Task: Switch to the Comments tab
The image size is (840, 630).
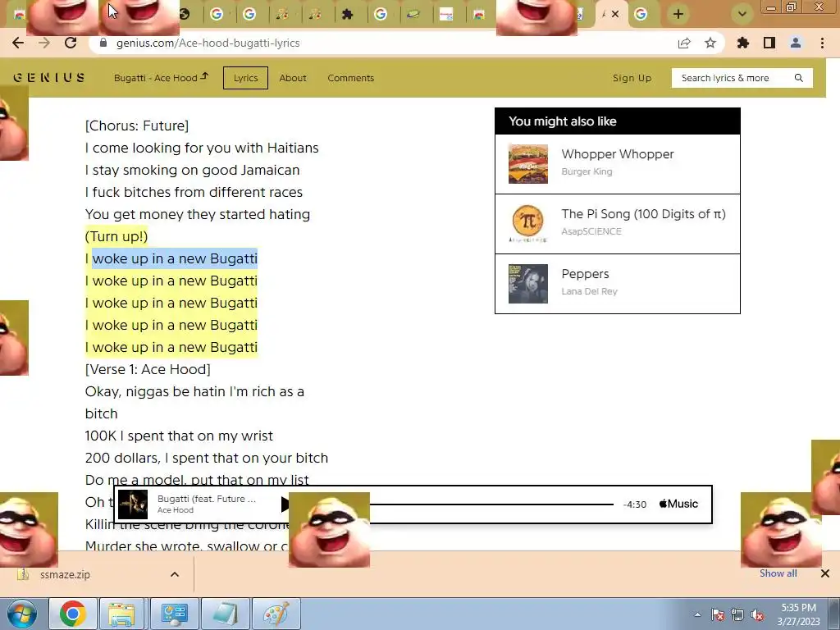Action: [x=351, y=78]
